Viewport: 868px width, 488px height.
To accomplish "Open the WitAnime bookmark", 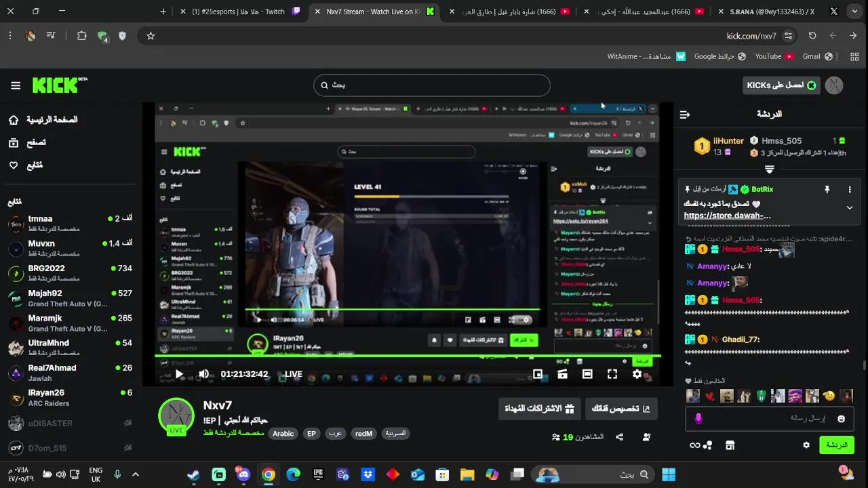I will [x=647, y=56].
